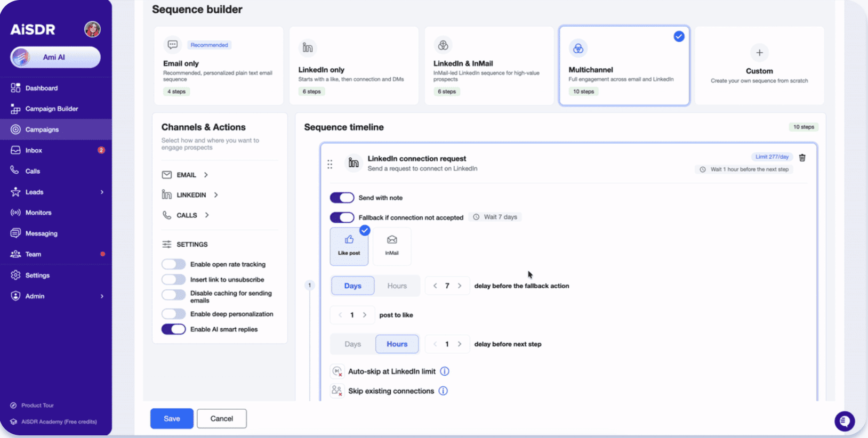This screenshot has width=868, height=438.
Task: Click the Team people icon
Action: 15,254
